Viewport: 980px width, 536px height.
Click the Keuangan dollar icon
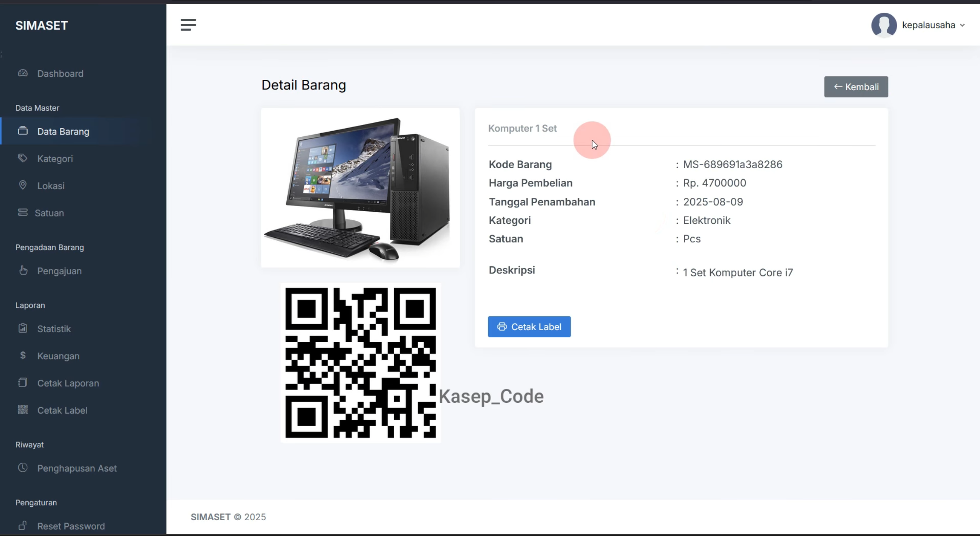tap(23, 356)
